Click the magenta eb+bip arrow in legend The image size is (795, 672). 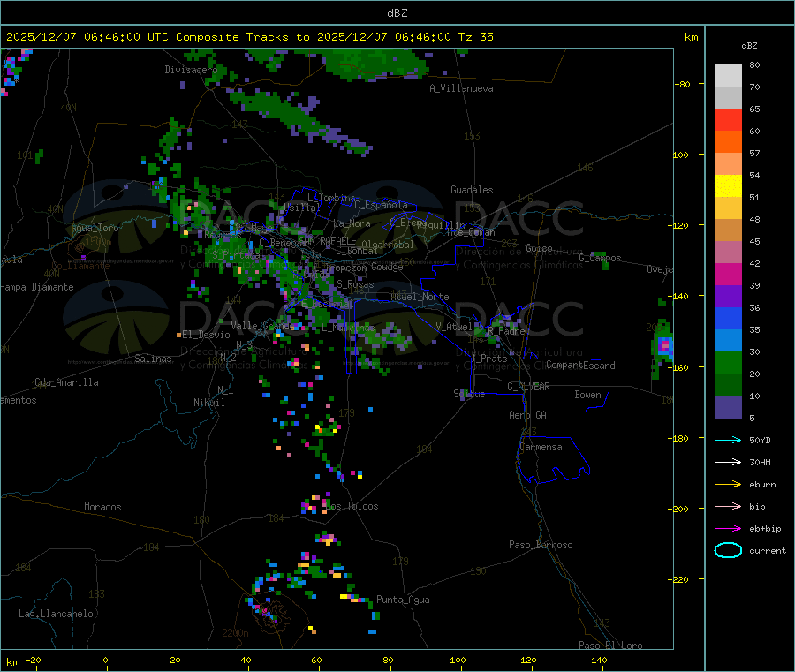point(728,529)
